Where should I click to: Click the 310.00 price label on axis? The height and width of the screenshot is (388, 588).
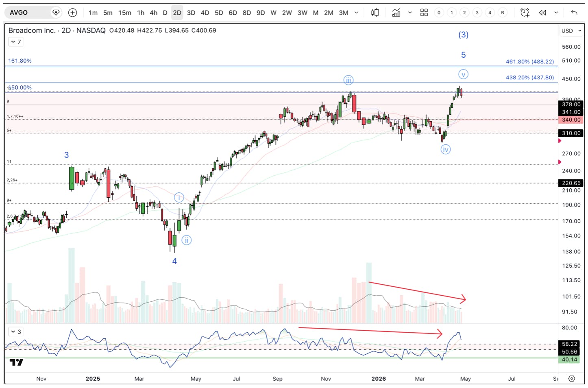[x=571, y=133]
